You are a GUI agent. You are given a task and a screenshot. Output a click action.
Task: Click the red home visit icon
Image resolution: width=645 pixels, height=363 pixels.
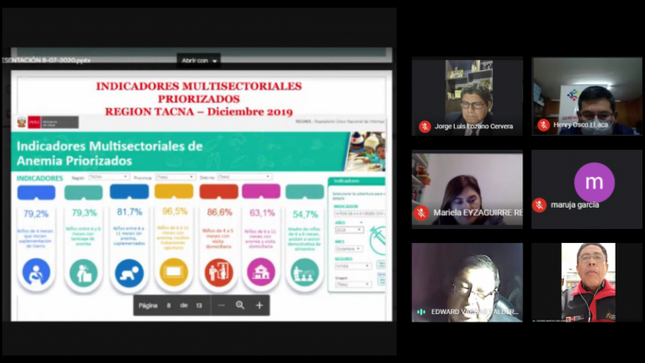click(x=218, y=272)
